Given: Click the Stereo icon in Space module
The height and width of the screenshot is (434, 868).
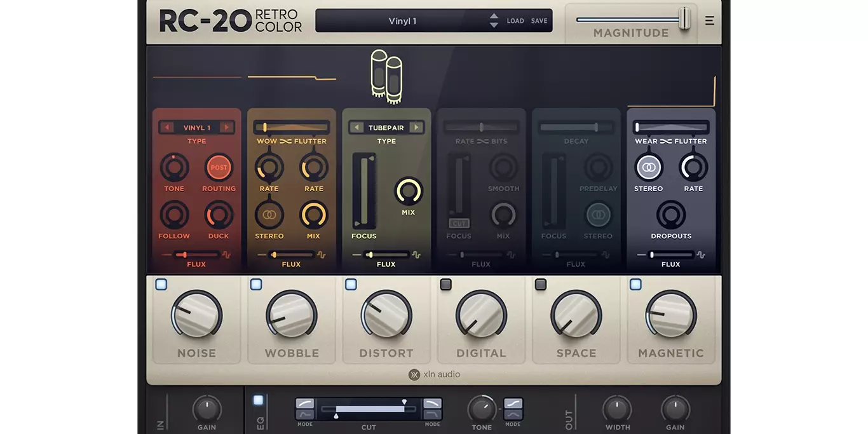Looking at the screenshot, I should [x=598, y=215].
